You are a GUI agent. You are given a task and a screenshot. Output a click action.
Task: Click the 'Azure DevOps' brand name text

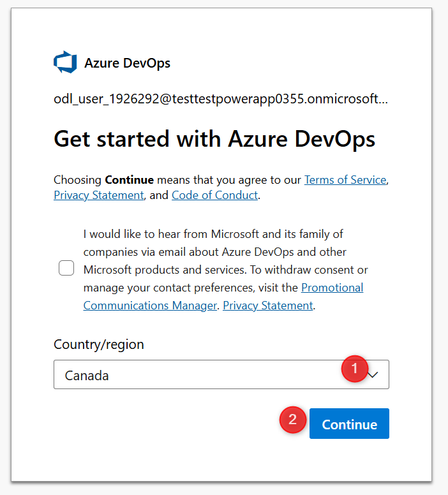(x=127, y=63)
